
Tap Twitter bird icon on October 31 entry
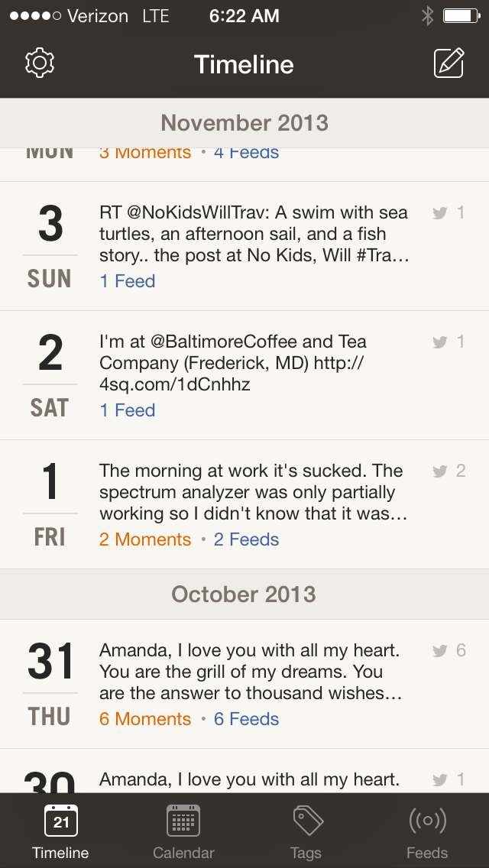(439, 651)
